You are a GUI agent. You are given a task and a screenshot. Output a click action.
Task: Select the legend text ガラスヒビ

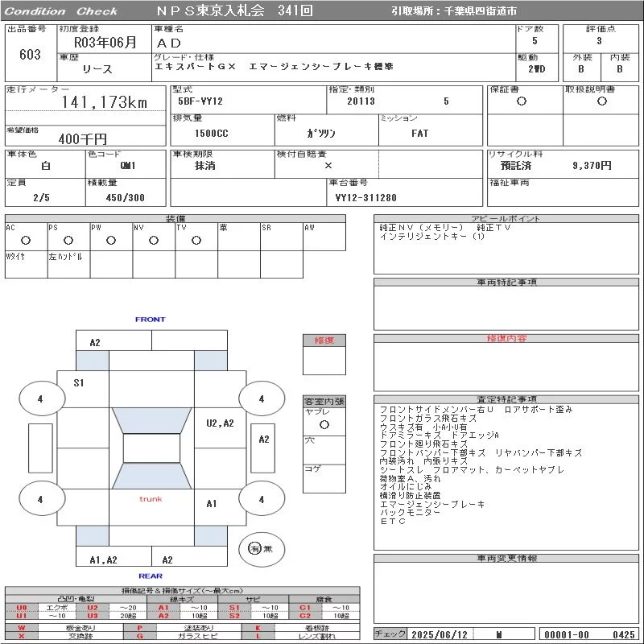(x=198, y=636)
